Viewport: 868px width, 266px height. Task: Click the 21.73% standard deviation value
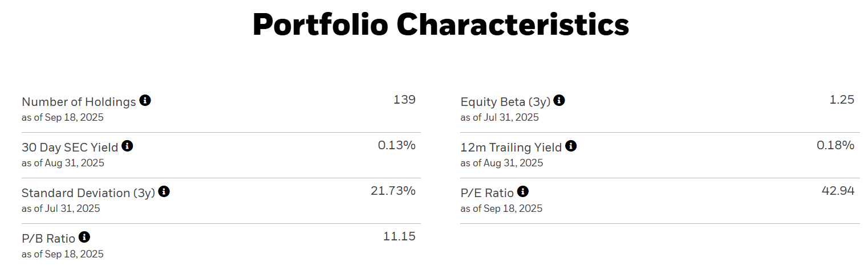point(393,191)
